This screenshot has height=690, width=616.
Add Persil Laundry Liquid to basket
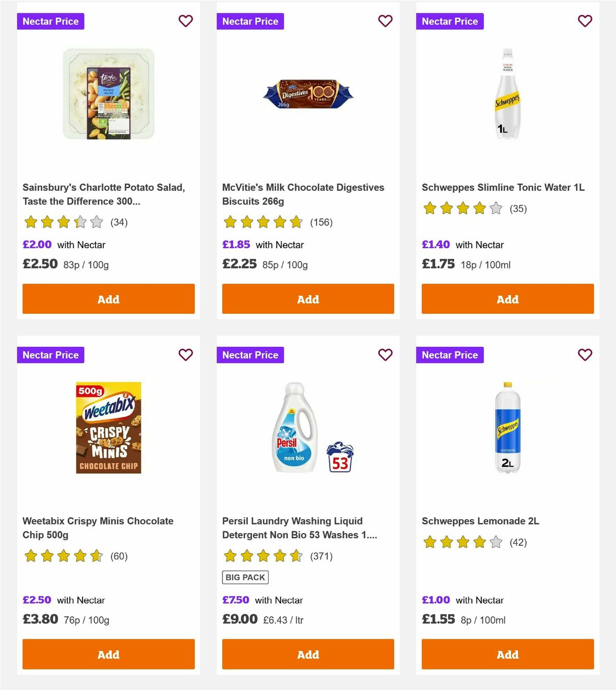coord(307,654)
